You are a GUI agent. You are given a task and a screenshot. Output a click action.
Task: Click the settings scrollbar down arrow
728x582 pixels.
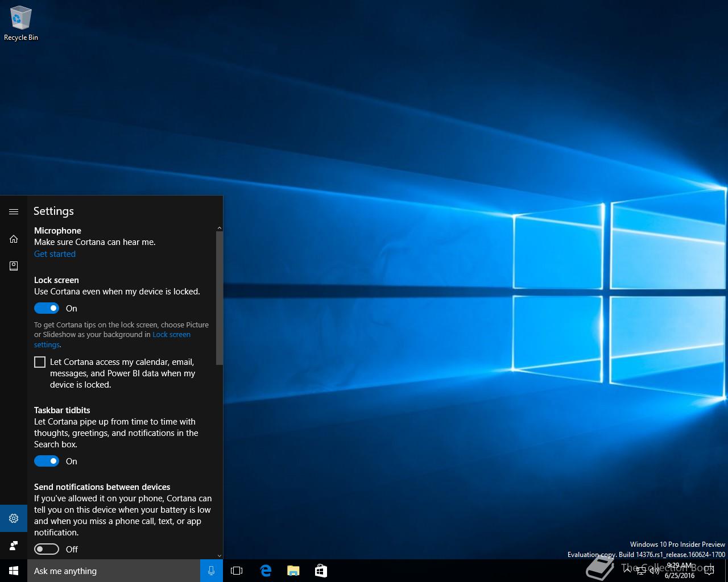(220, 556)
